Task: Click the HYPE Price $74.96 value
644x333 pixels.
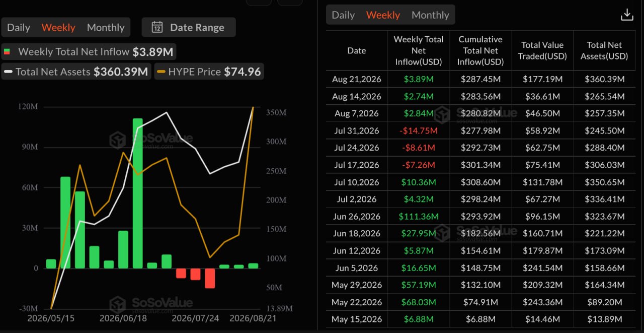Action: pos(243,72)
